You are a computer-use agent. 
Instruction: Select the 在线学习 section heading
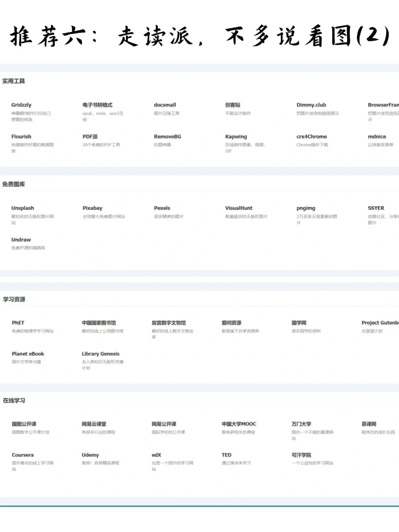tap(14, 400)
